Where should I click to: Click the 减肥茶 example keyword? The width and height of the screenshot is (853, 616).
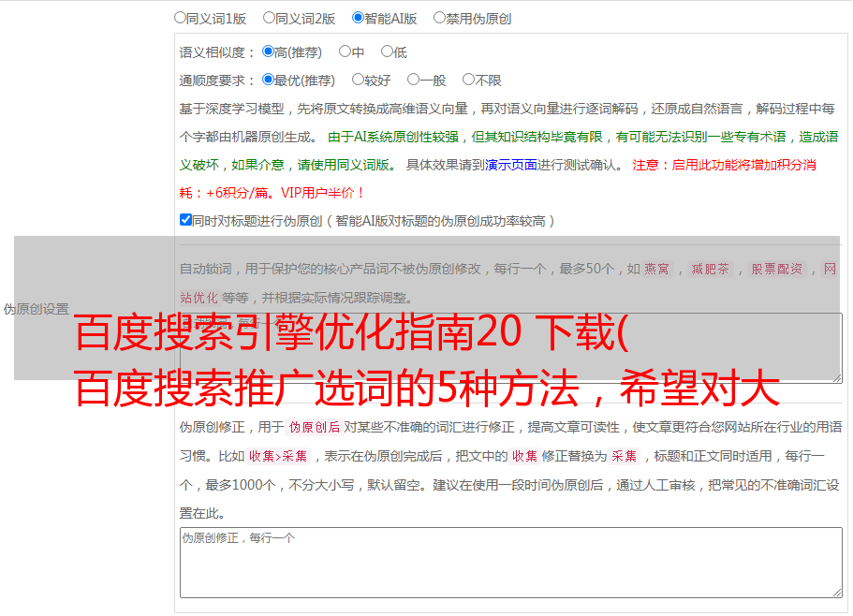point(710,269)
